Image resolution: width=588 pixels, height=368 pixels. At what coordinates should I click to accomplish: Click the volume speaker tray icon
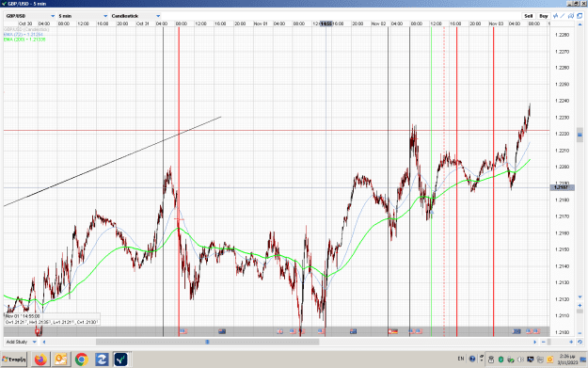point(520,360)
